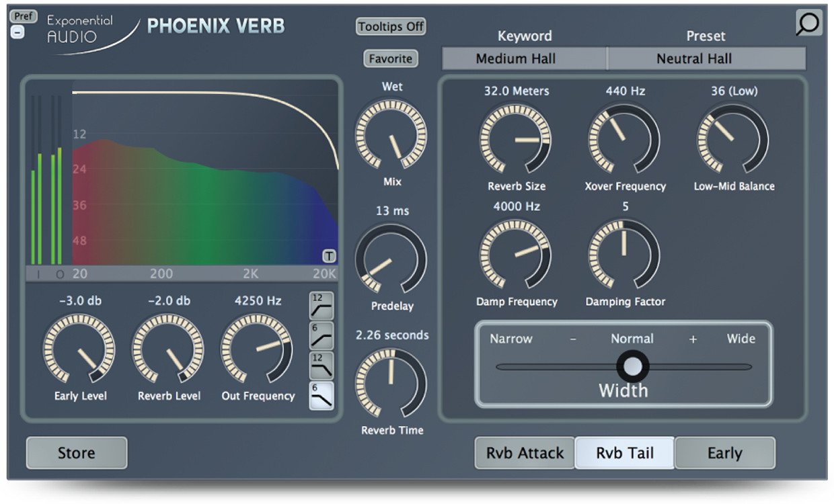Image resolution: width=834 pixels, height=504 pixels.
Task: Open the Preset dropdown showing Neutral Hall
Action: click(706, 58)
